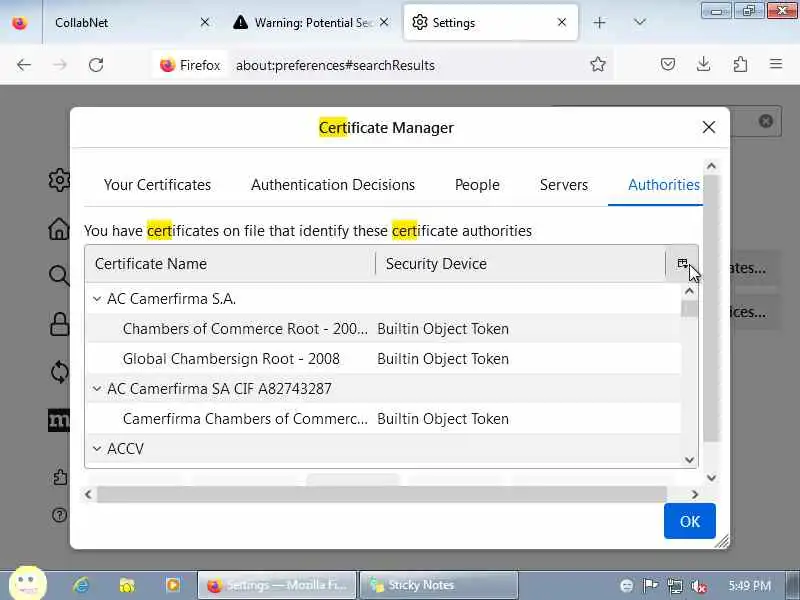This screenshot has height=600, width=800.
Task: Open More from Mozilla sidebar icon
Action: tap(59, 420)
